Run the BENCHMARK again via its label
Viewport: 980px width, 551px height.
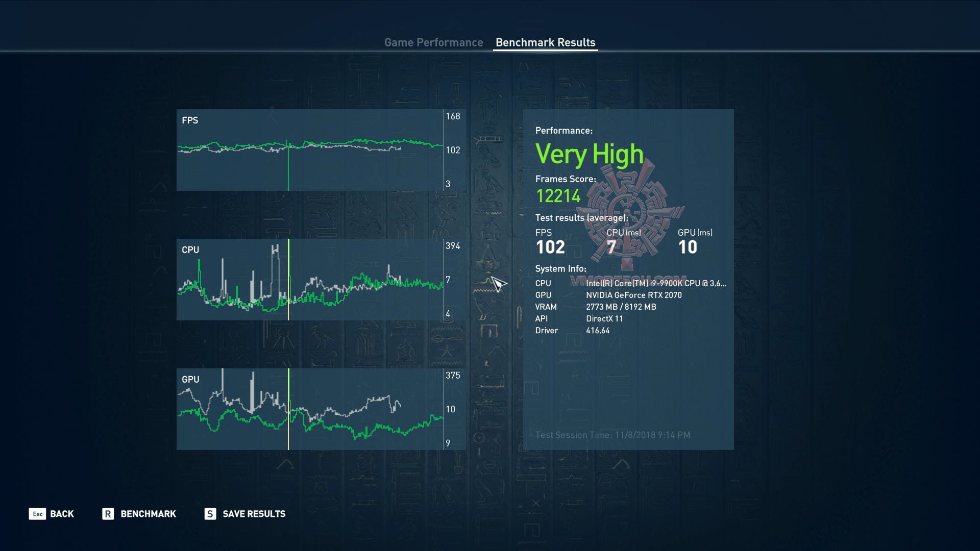148,514
